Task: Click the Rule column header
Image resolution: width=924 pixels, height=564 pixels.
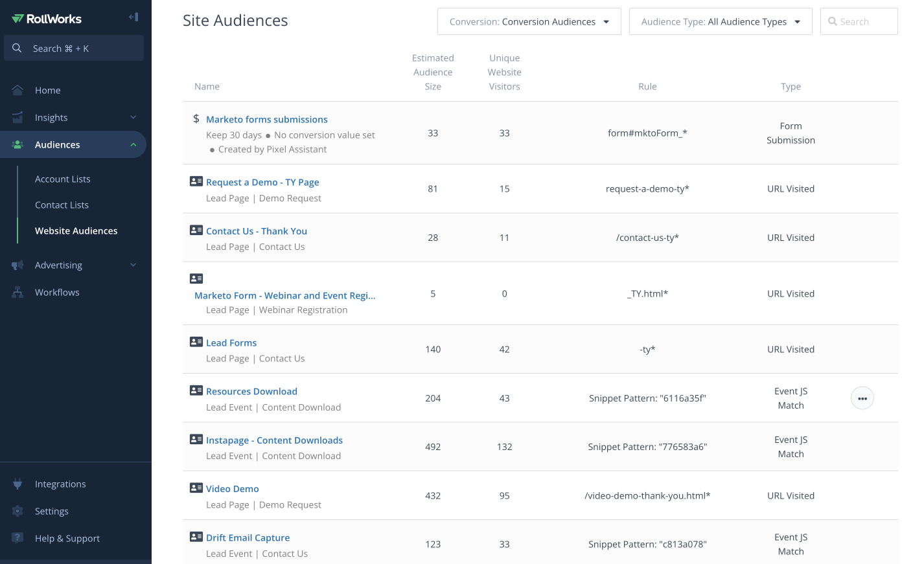Action: point(647,86)
